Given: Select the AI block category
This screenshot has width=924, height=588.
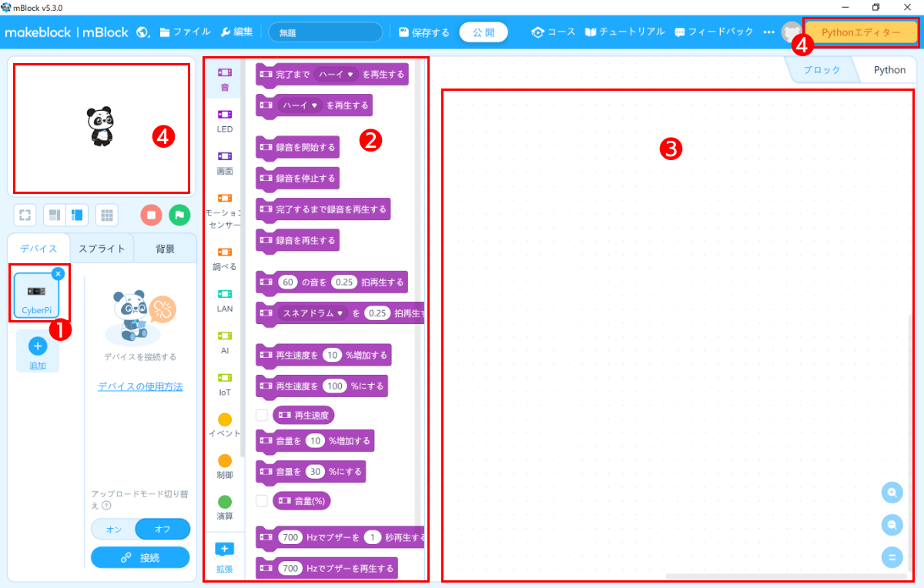Looking at the screenshot, I should pyautogui.click(x=225, y=342).
